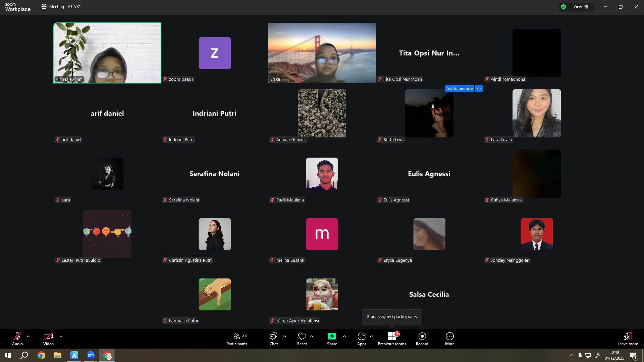Expand chat options arrow beside Chat

(285, 336)
